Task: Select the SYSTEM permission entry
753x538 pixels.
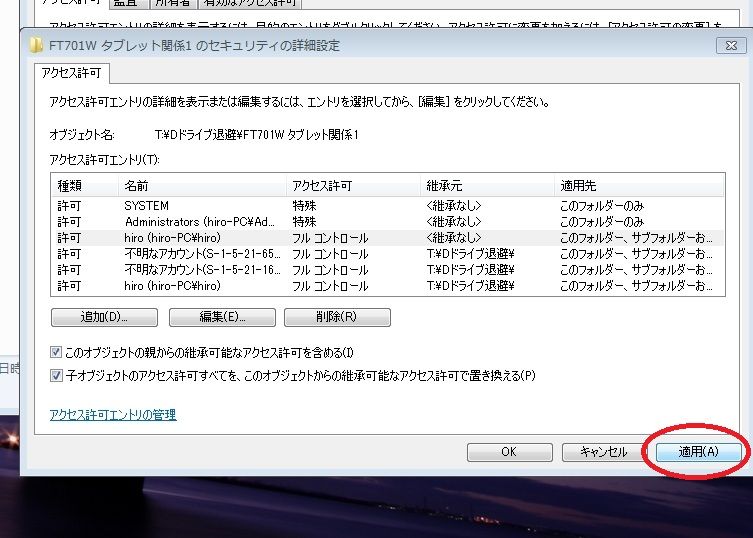Action: (388, 206)
